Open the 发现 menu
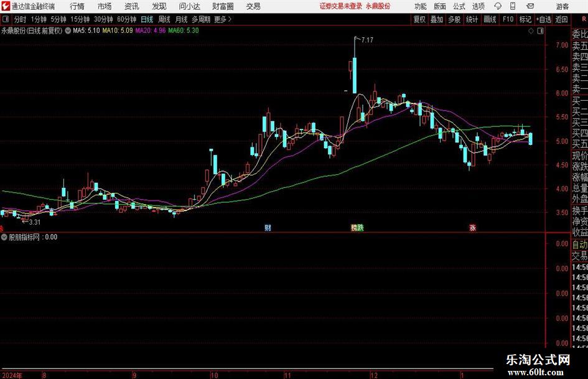The image size is (588, 379). [x=159, y=6]
